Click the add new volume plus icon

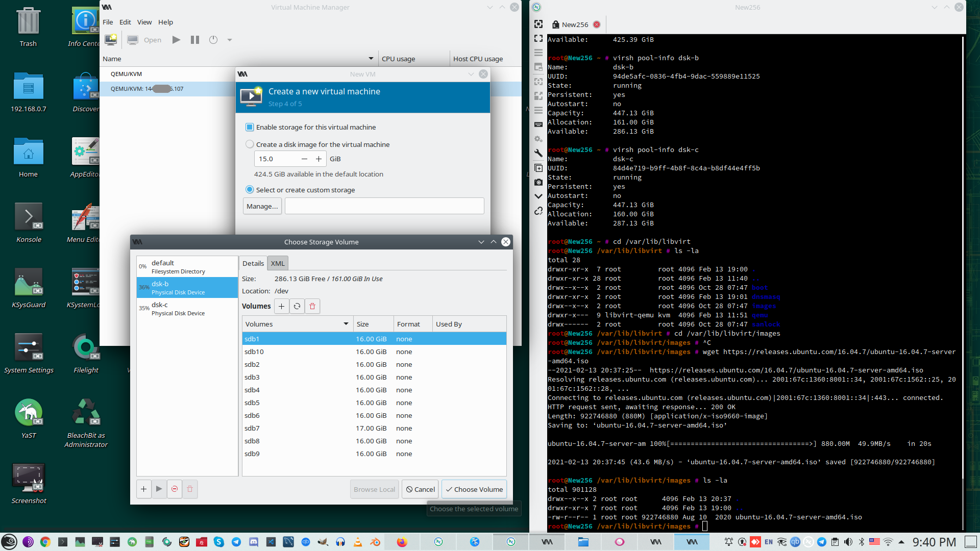281,306
